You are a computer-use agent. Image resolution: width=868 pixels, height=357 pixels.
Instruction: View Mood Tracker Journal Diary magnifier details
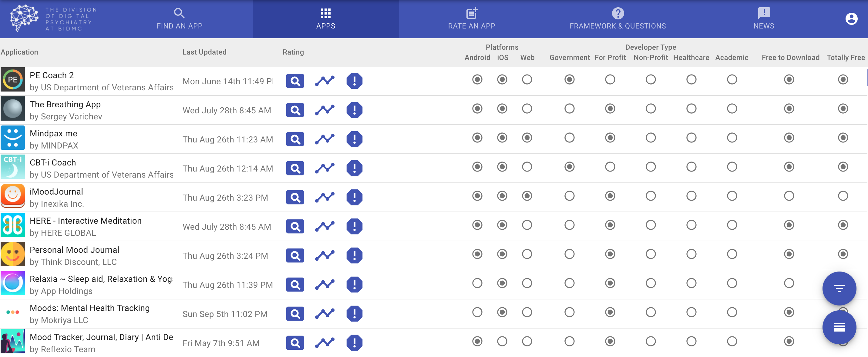pyautogui.click(x=295, y=343)
